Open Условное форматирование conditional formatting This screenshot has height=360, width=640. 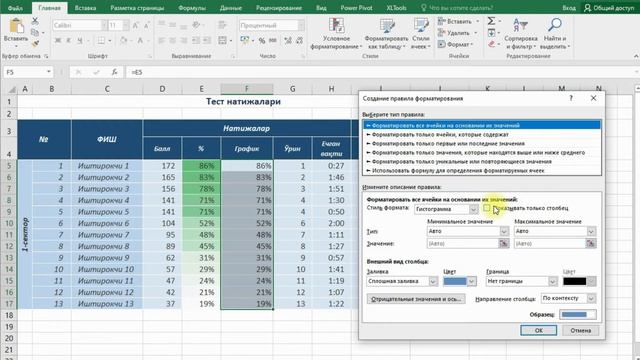tap(336, 33)
